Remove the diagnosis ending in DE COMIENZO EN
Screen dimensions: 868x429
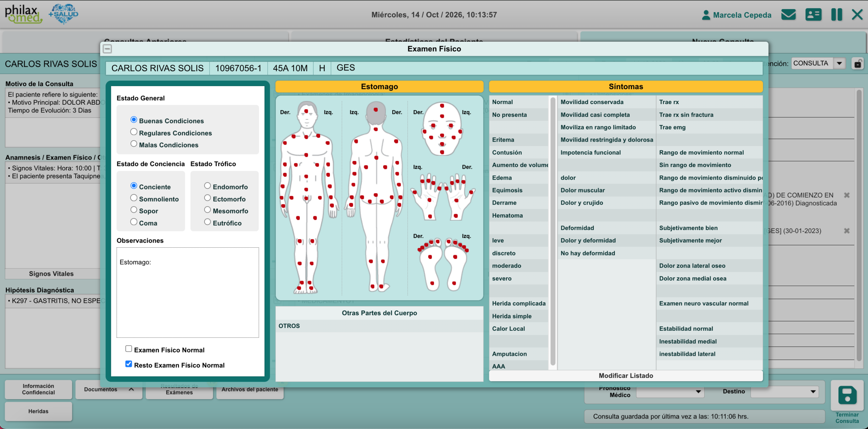click(x=847, y=195)
